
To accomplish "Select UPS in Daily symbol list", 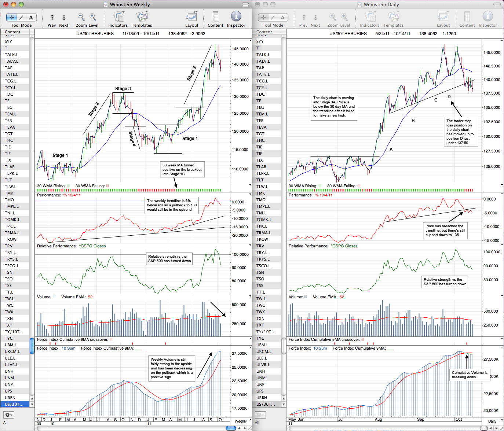I will click(x=266, y=391).
